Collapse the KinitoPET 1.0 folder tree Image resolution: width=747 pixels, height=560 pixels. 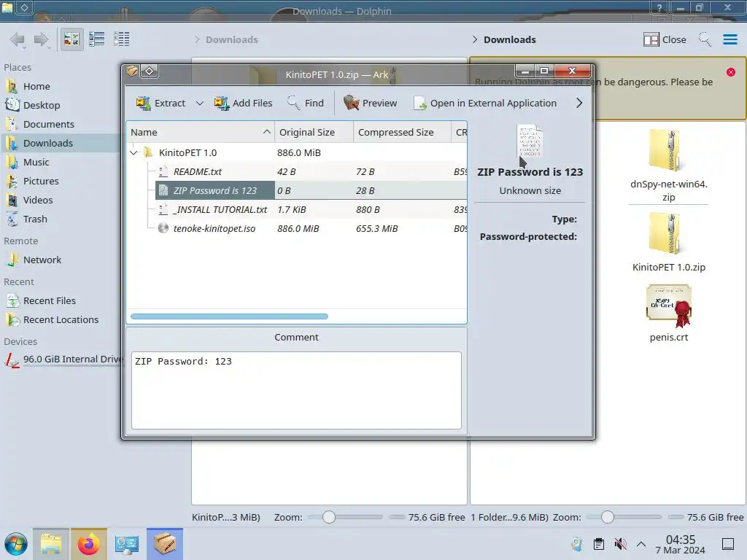click(134, 152)
